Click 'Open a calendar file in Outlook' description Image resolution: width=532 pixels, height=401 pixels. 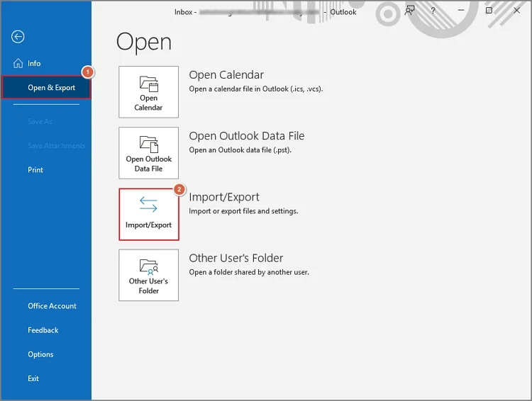256,89
